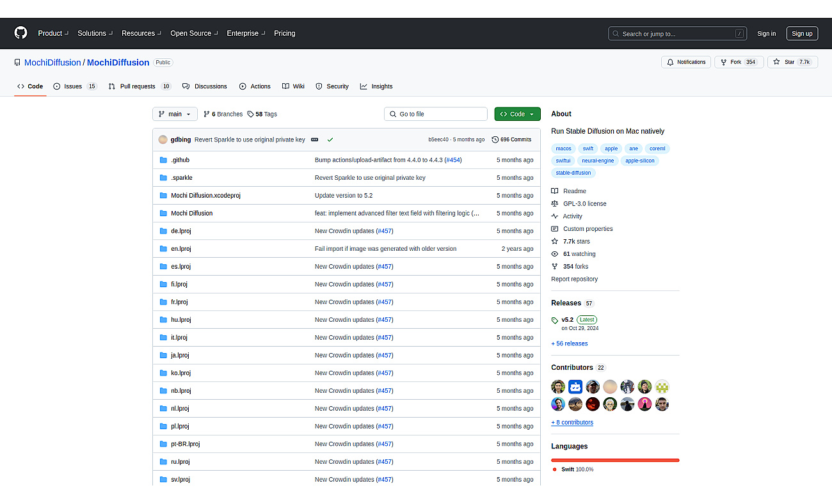This screenshot has width=832, height=504.
Task: Expand the Solutions menu
Action: coord(95,33)
